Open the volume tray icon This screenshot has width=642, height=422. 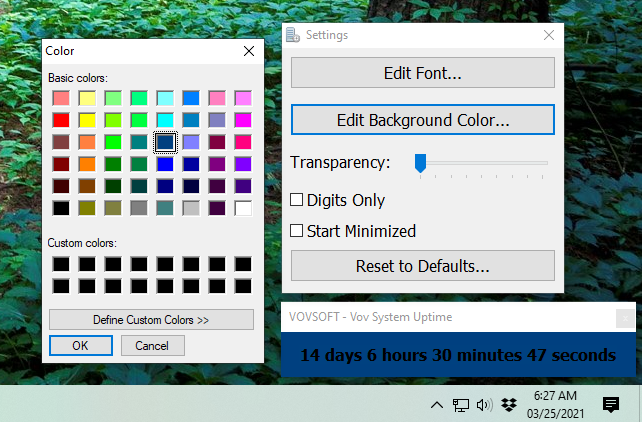[x=484, y=405]
